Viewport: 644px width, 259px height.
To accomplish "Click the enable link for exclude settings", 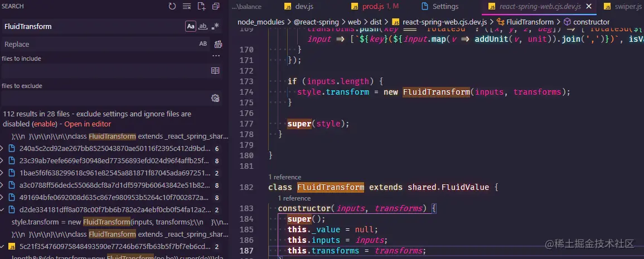I will pyautogui.click(x=45, y=124).
